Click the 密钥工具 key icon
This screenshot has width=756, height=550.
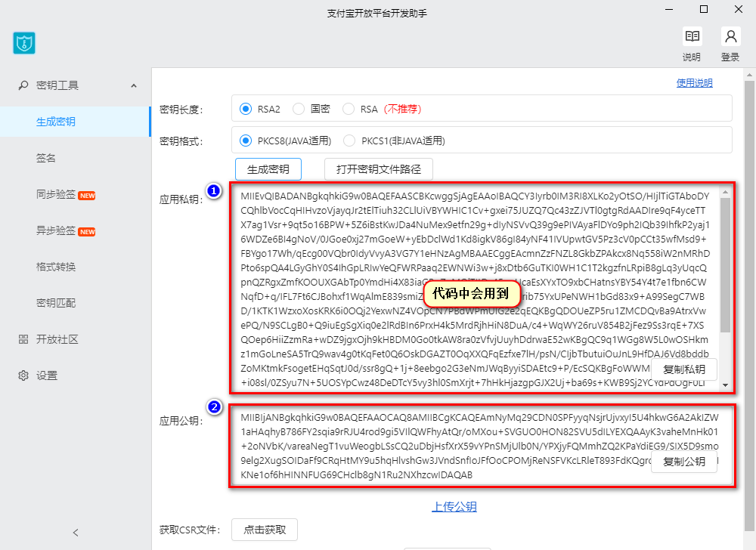[x=23, y=85]
